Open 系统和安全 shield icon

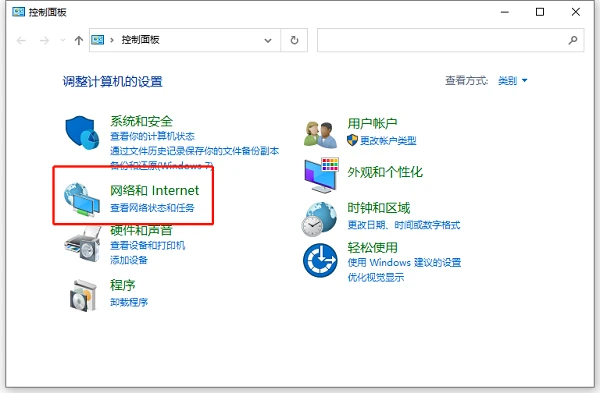(x=82, y=133)
